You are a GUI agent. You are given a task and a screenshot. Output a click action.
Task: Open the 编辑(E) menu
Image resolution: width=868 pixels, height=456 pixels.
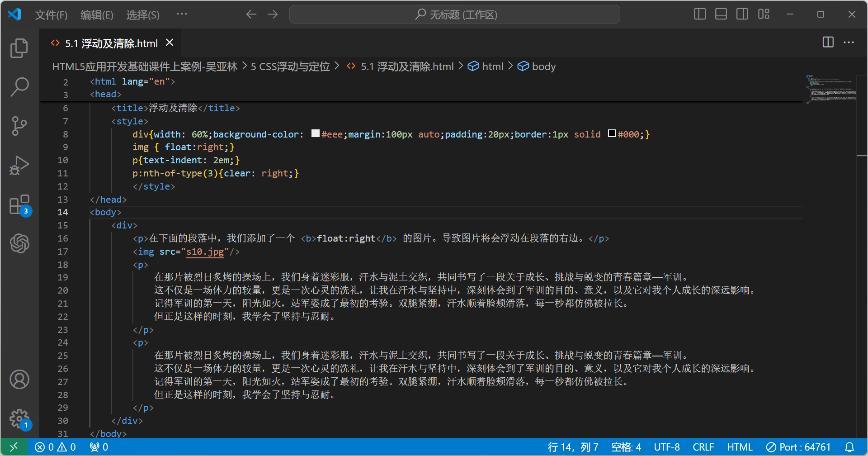pyautogui.click(x=97, y=15)
